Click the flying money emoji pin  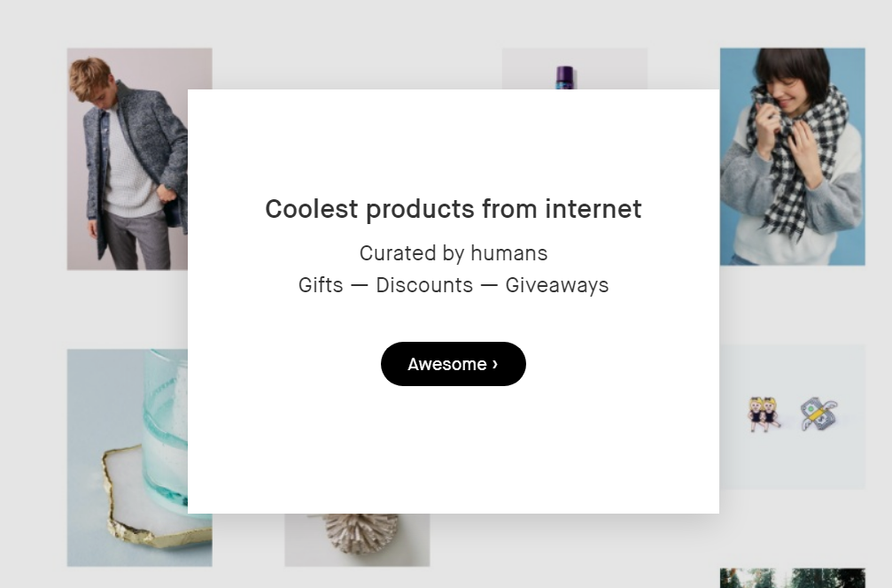tap(819, 414)
